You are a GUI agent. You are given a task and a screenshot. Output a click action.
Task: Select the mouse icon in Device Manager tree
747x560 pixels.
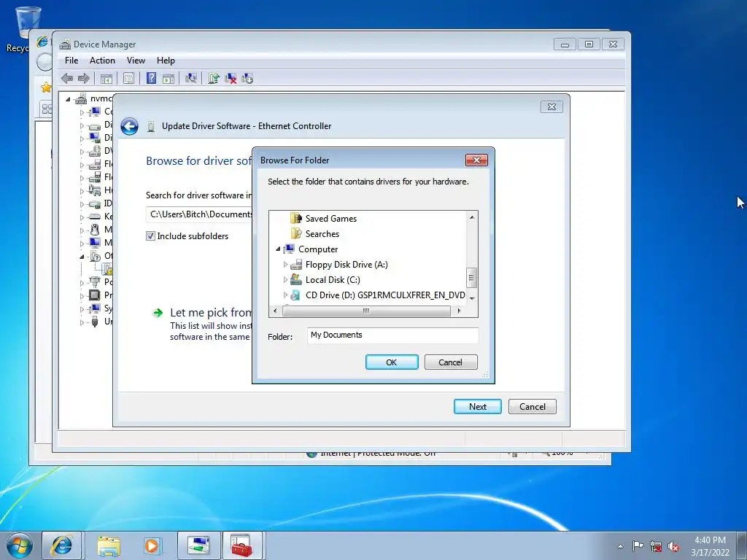tap(95, 230)
